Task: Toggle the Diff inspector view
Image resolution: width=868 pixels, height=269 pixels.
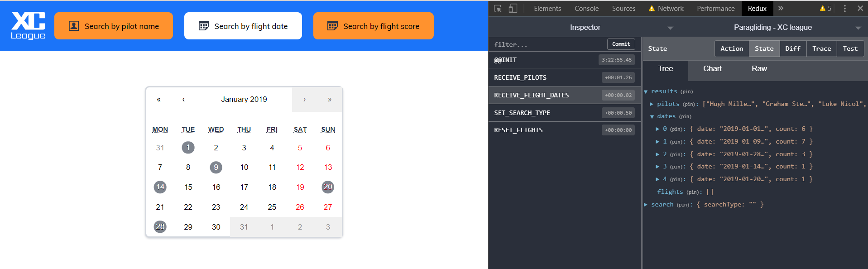Action: pos(793,48)
